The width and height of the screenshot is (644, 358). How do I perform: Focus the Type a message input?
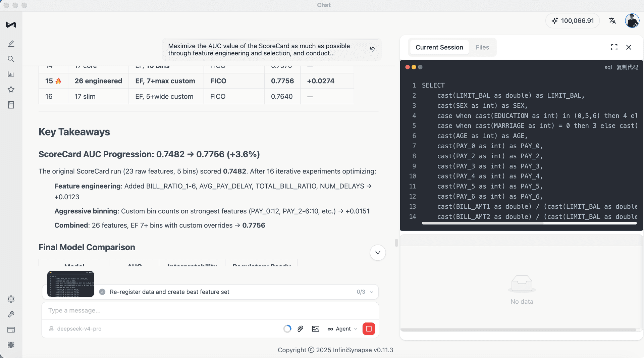click(x=210, y=311)
